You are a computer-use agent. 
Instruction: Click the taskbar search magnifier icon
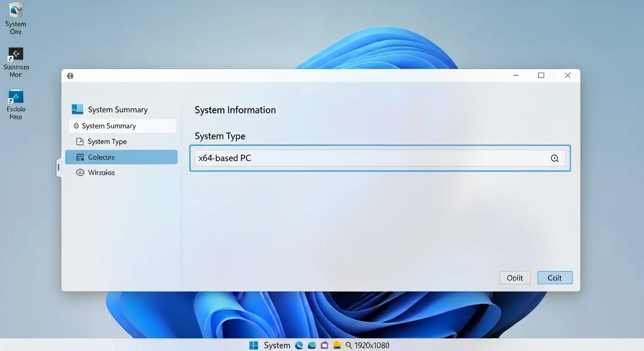click(349, 346)
